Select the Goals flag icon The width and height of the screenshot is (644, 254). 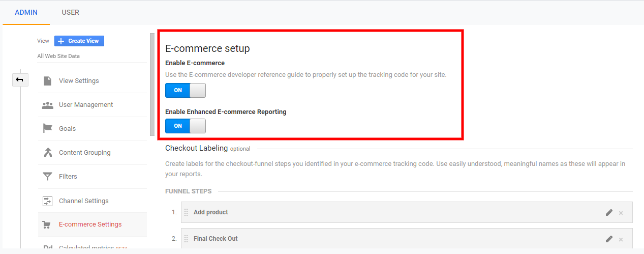pos(47,129)
